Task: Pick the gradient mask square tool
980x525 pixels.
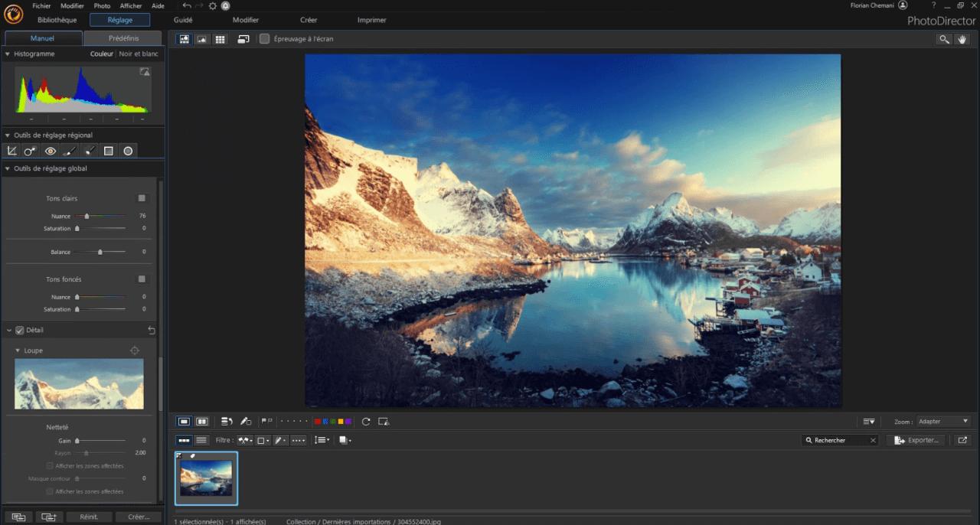Action: [x=109, y=151]
